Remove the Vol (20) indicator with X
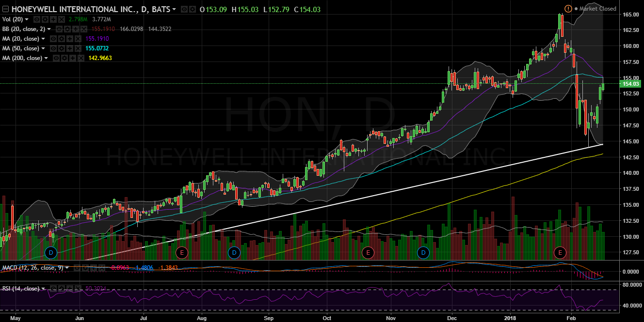Screen dimensions: 644x322 point(61,19)
